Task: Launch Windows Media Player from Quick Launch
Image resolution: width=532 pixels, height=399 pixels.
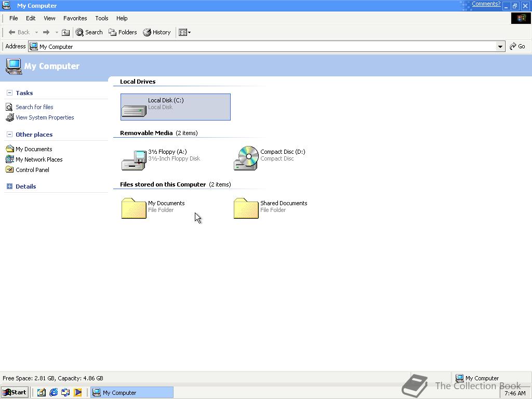Action: 78,393
